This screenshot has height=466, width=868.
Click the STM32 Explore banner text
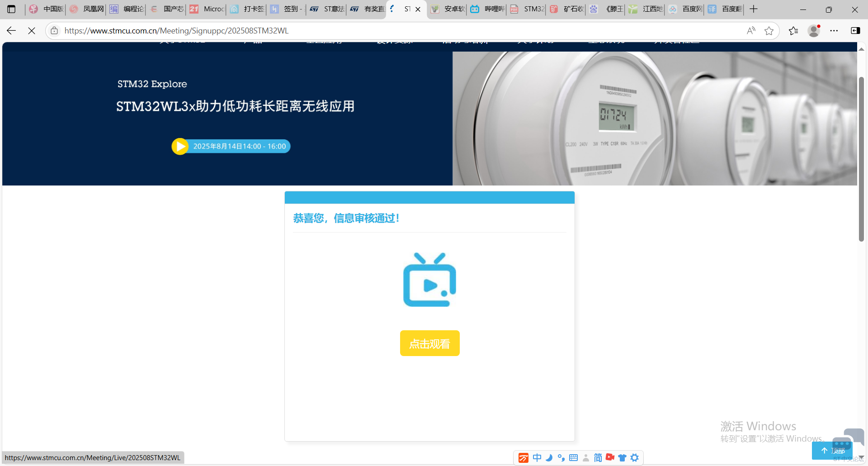click(x=152, y=84)
